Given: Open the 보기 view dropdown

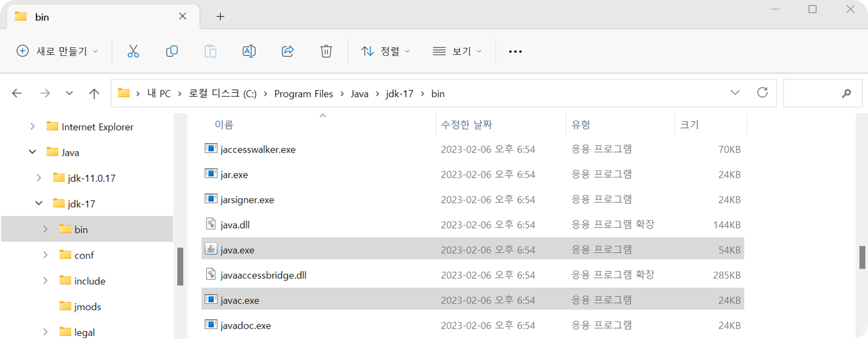Looking at the screenshot, I should (457, 51).
